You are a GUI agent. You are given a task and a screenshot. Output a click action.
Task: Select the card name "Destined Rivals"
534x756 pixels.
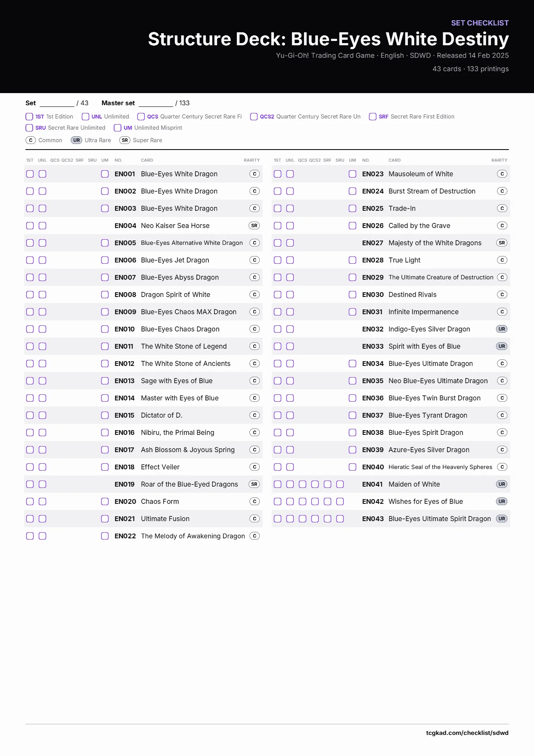tap(413, 294)
